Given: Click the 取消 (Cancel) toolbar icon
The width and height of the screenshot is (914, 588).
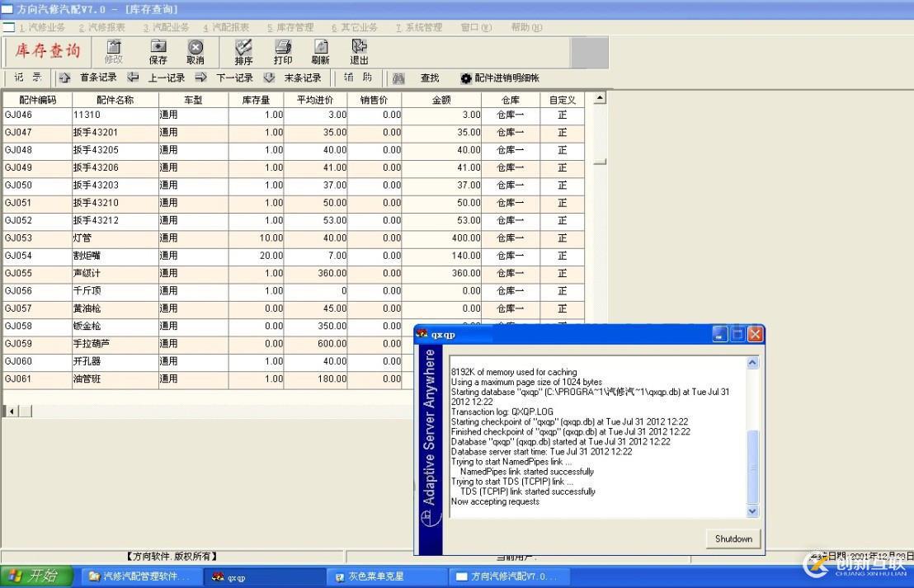Looking at the screenshot, I should tap(196, 52).
